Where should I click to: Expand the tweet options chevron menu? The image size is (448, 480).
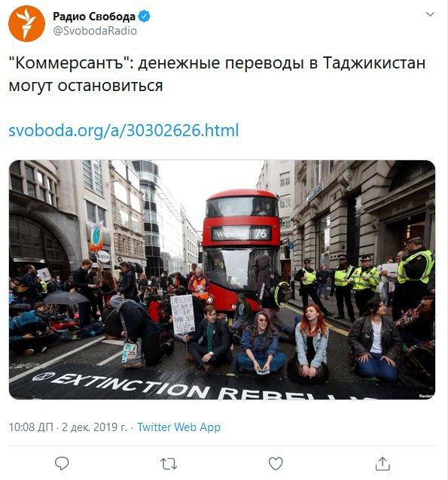tap(430, 14)
